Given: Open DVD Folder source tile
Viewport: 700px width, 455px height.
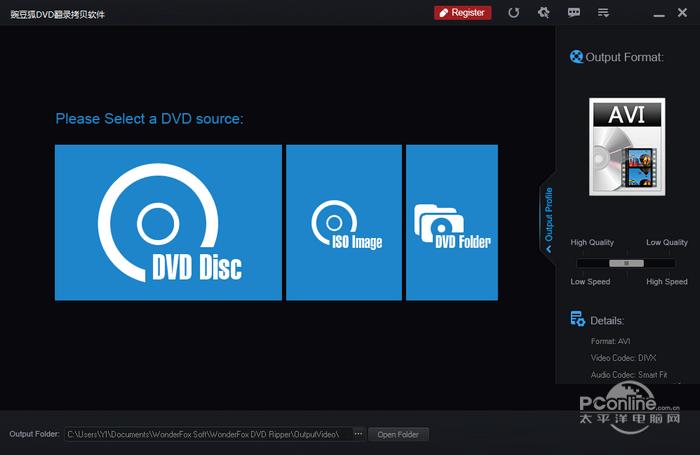Looking at the screenshot, I should pyautogui.click(x=452, y=222).
